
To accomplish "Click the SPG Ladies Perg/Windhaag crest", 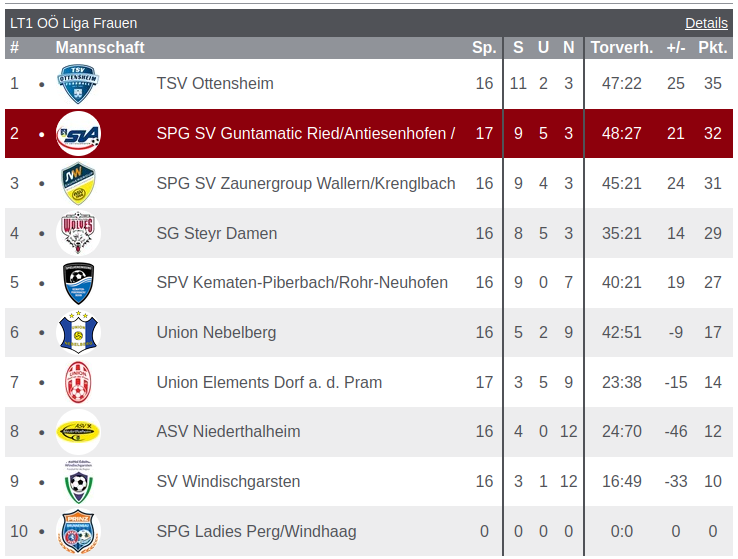I will 78,532.
